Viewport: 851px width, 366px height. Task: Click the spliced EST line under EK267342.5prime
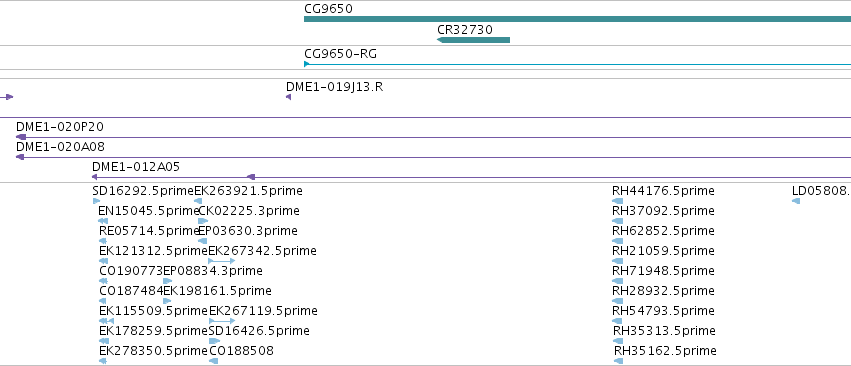(221, 261)
